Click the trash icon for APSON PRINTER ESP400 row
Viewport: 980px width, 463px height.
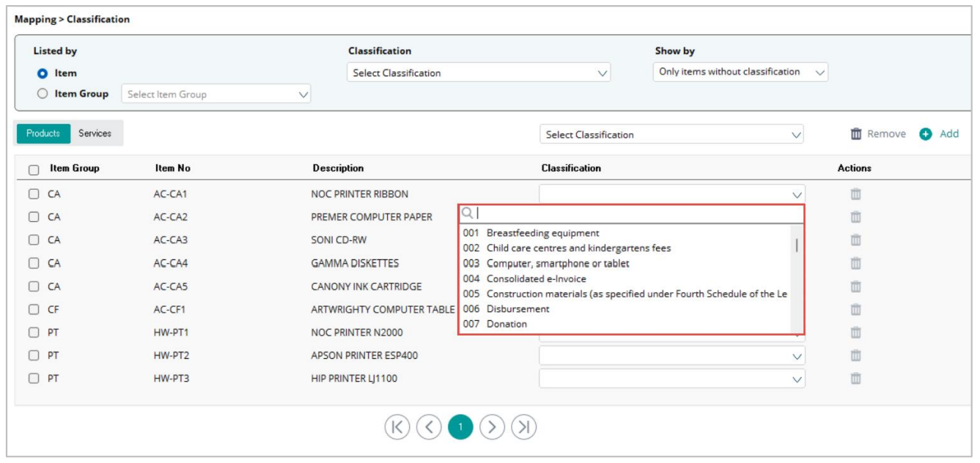click(855, 355)
